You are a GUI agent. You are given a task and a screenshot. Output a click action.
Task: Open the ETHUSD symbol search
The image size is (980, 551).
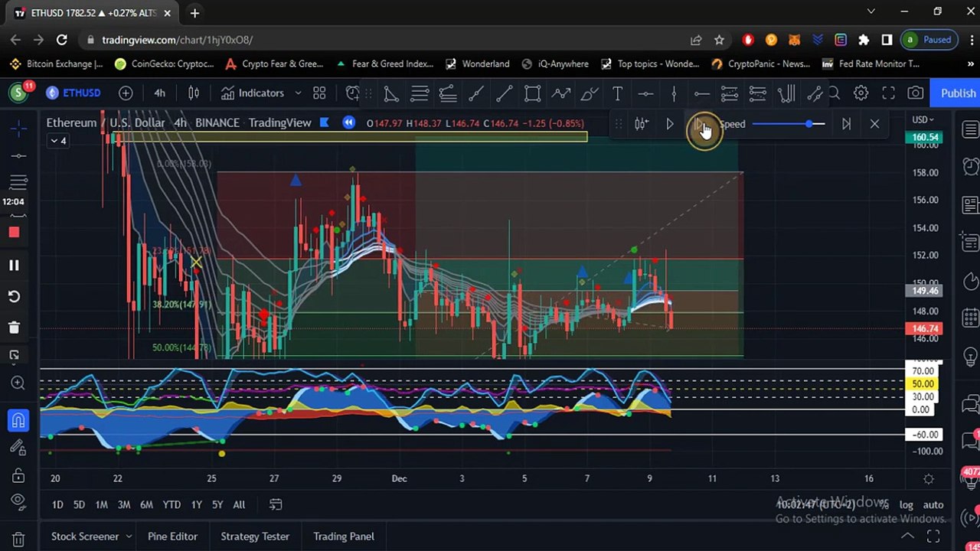tap(73, 93)
